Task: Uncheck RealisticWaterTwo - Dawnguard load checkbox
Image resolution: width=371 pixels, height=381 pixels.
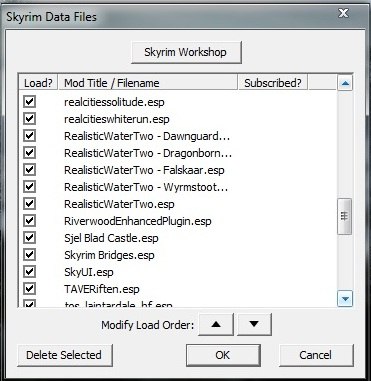Action: tap(30, 135)
